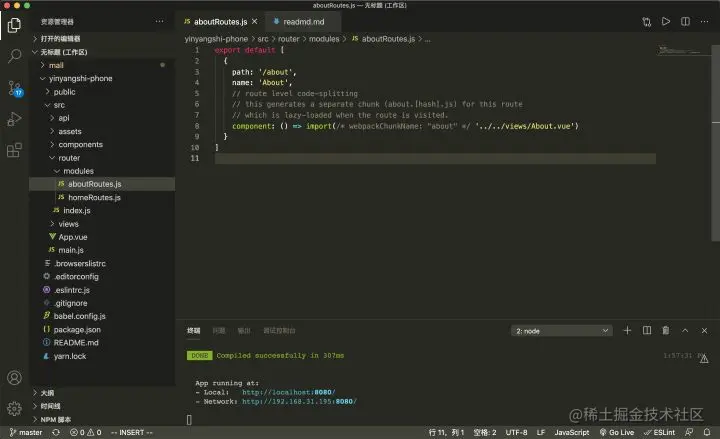Viewport: 720px width, 439px height.
Task: Expand the public folder
Action: (x=102, y=92)
